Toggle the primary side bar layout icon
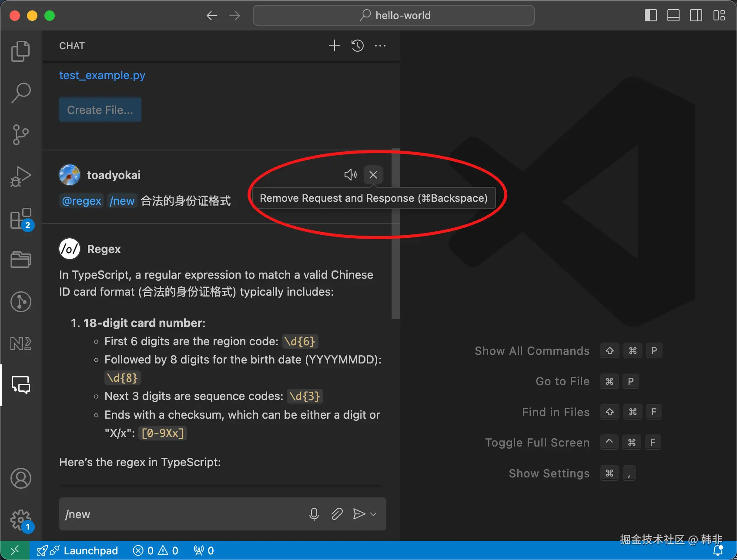The image size is (737, 560). (x=650, y=16)
